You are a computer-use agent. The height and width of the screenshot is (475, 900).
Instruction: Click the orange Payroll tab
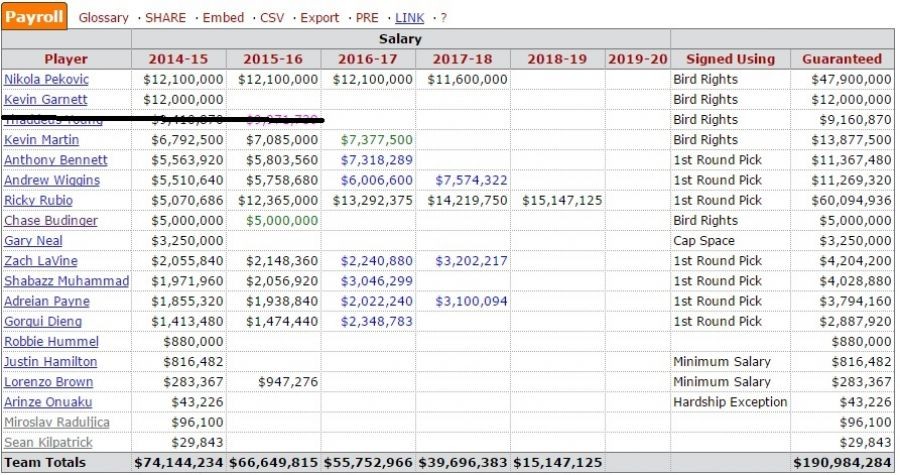pyautogui.click(x=35, y=17)
